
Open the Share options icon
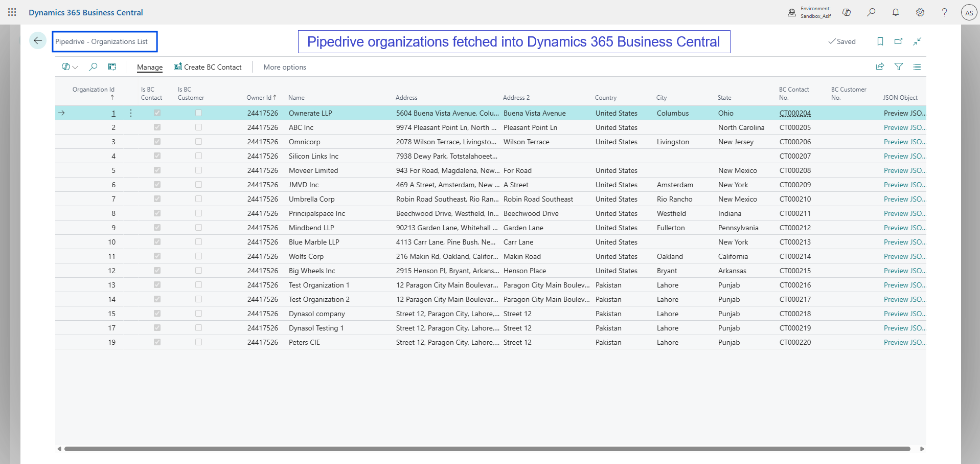pyautogui.click(x=879, y=67)
